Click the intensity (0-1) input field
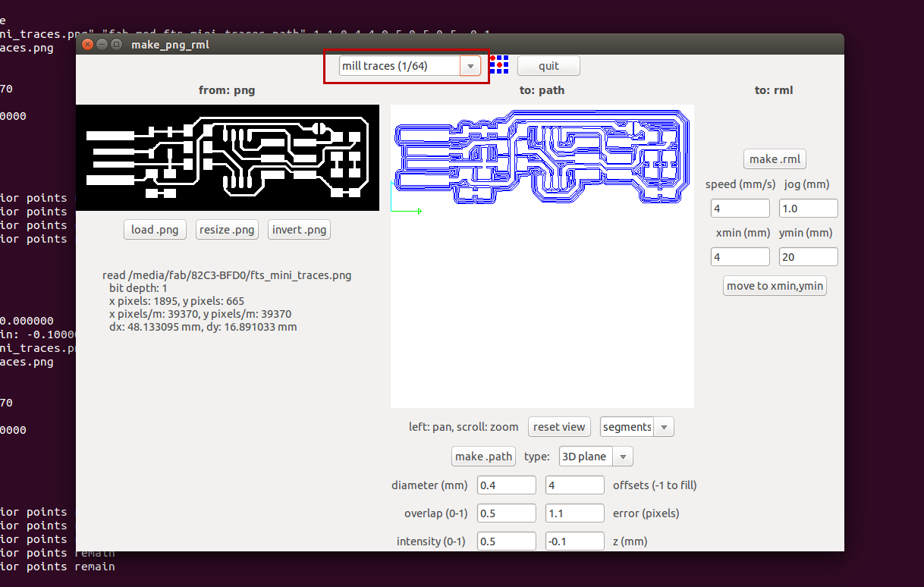The image size is (924, 587). [x=506, y=541]
